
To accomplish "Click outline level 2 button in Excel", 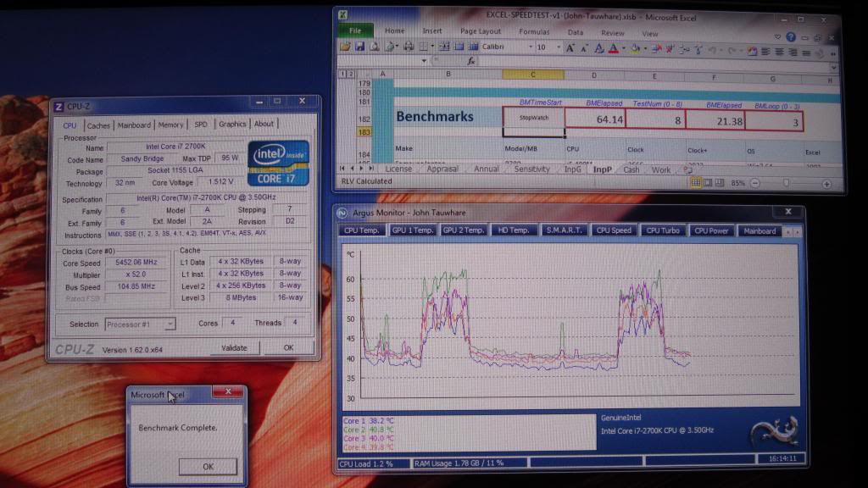I will pyautogui.click(x=350, y=74).
